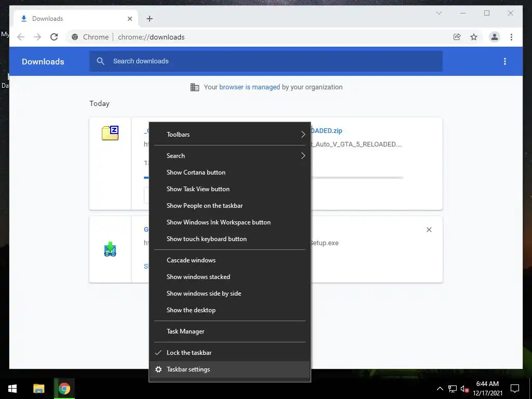Select Show Task View button

click(230, 189)
